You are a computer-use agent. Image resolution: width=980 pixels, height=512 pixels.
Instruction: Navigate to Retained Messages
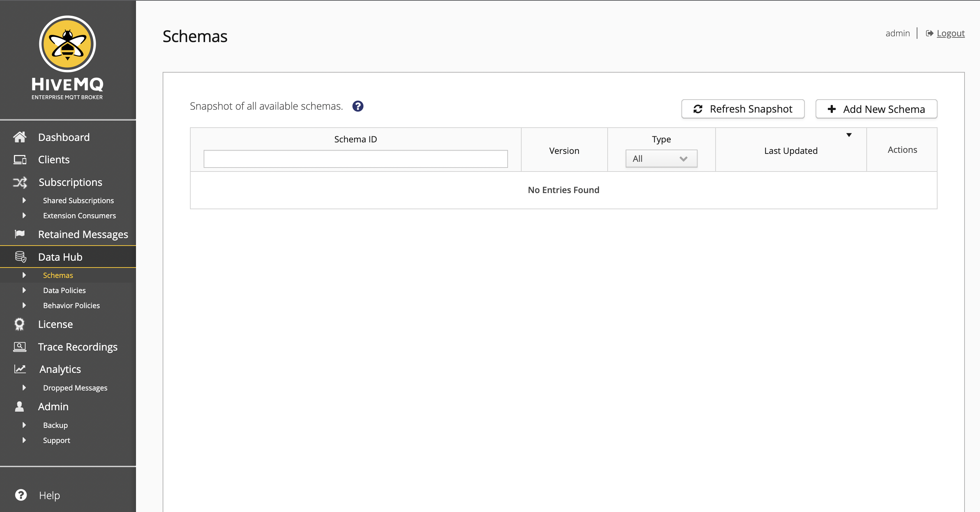tap(83, 235)
